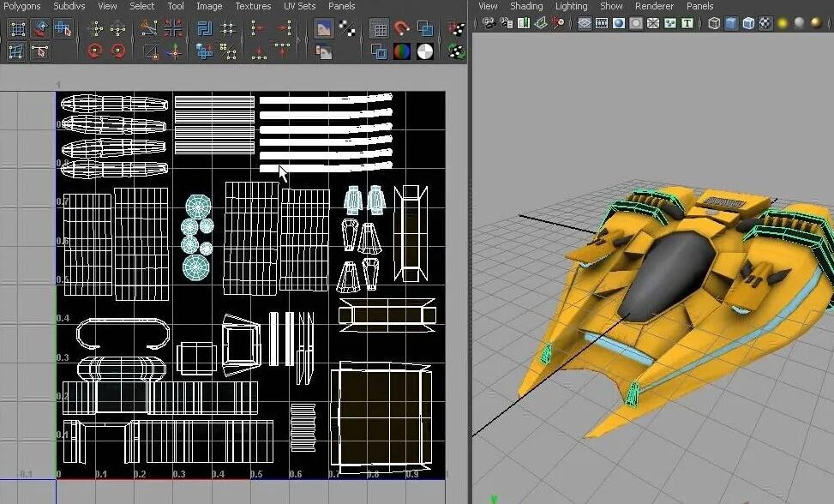Show alpha channel of the texture
The image size is (834, 504).
(425, 51)
